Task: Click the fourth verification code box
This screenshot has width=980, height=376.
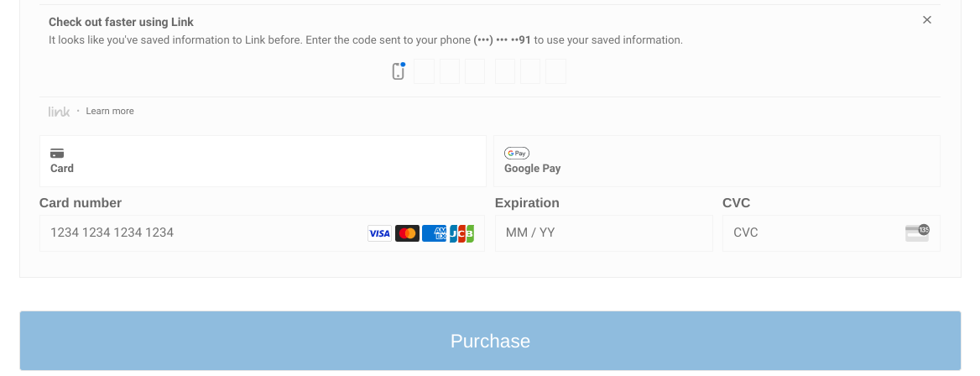Action: [x=505, y=71]
